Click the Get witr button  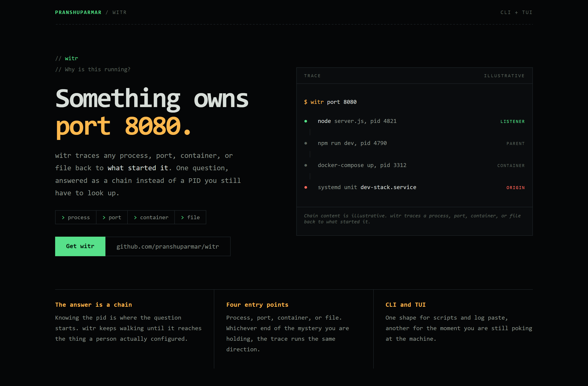coord(80,246)
